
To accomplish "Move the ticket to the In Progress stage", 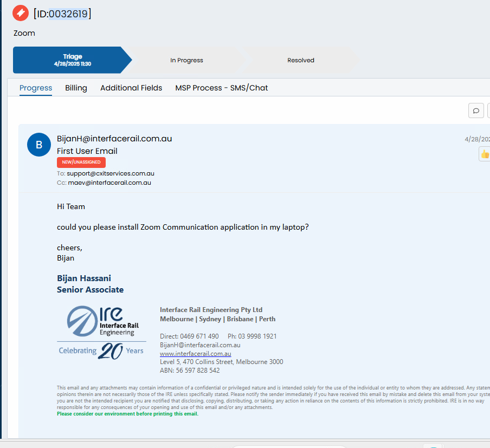I will [x=186, y=60].
